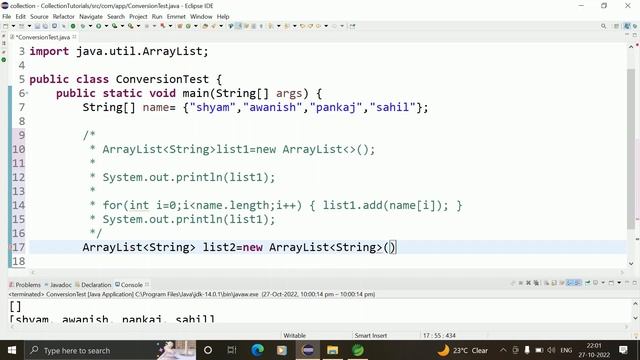Open the Emmet menu

(176, 16)
